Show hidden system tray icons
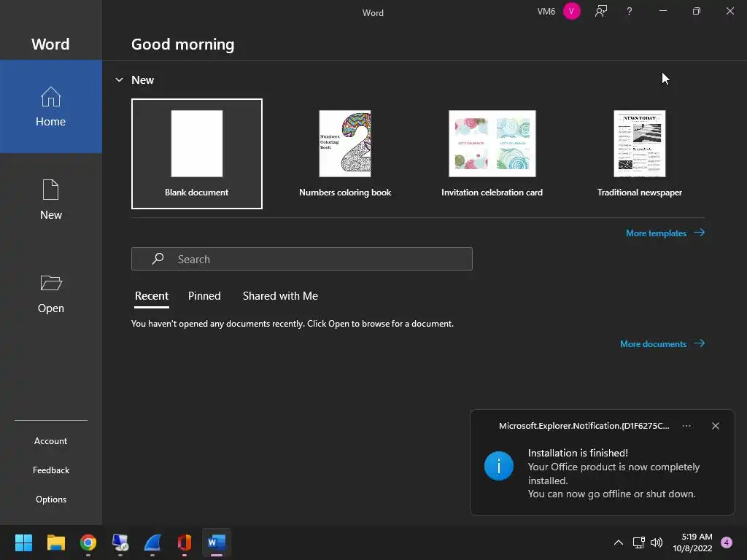 click(x=619, y=542)
